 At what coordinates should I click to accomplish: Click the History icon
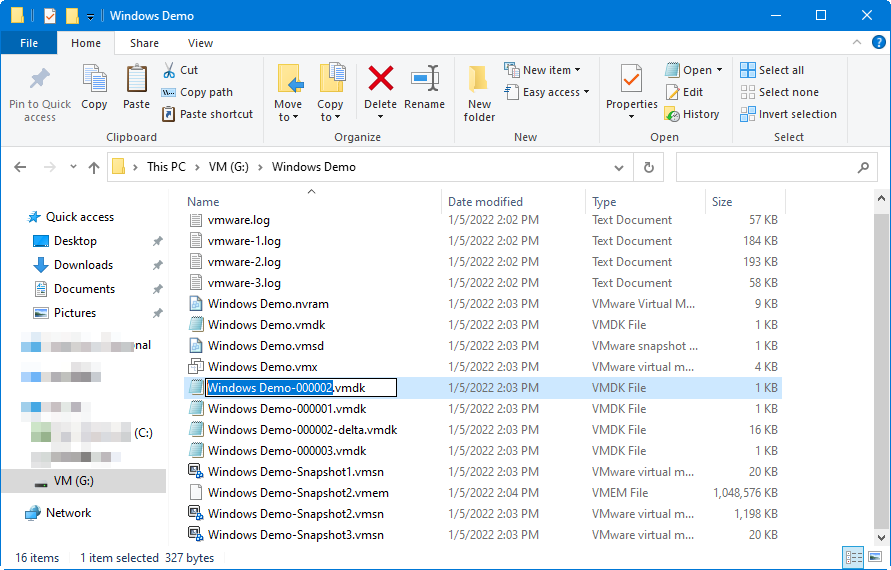(x=672, y=114)
